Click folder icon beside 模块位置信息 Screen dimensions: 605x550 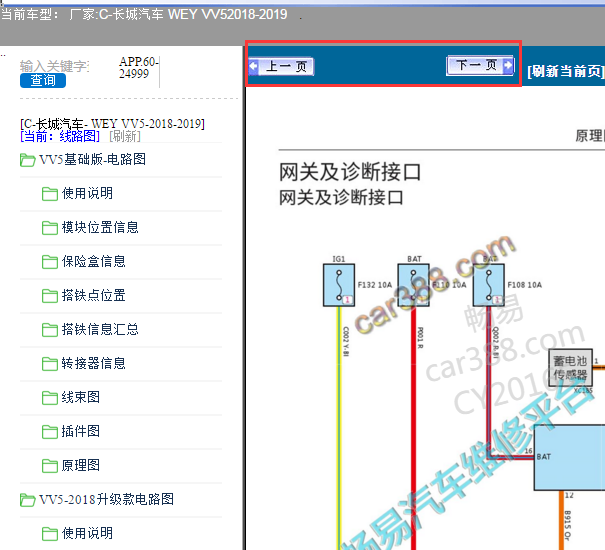[x=50, y=228]
